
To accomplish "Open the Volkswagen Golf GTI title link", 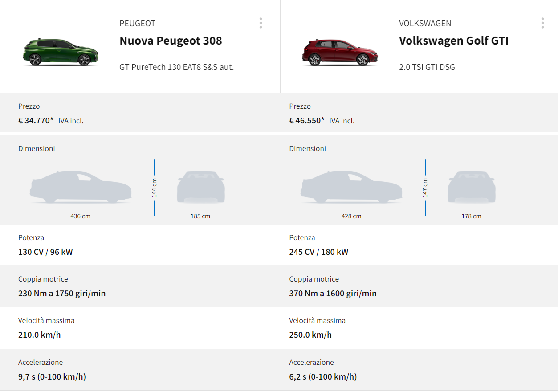I will click(453, 41).
